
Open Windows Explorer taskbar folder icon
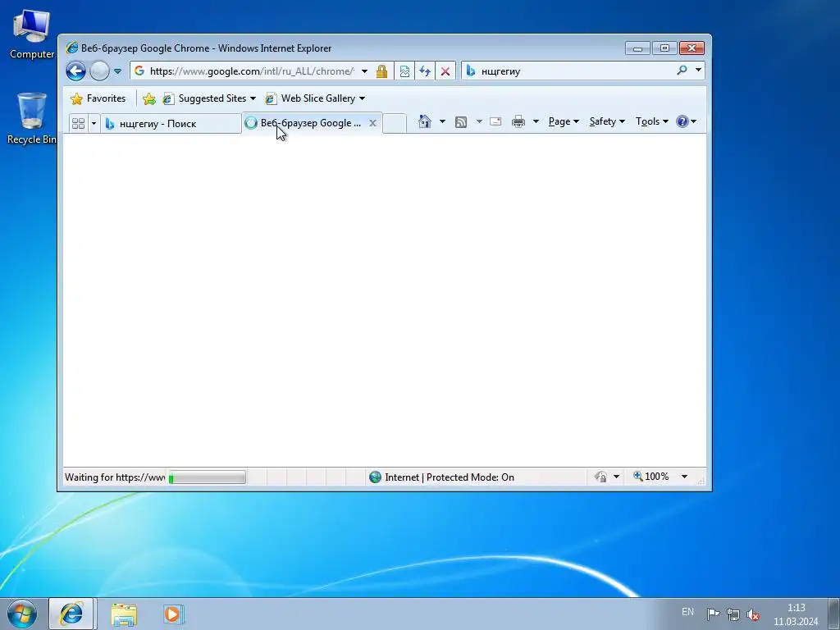(x=124, y=614)
